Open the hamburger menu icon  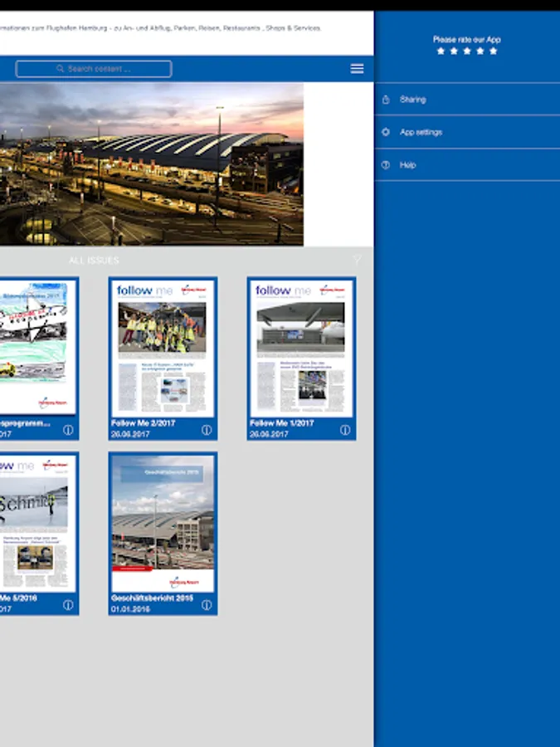click(x=357, y=69)
